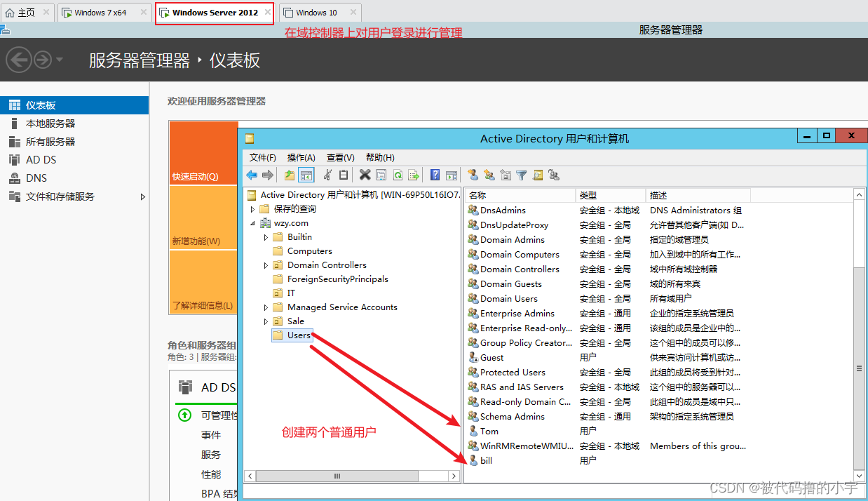Select the Windows Server 2012 tab
868x501 pixels.
click(215, 12)
